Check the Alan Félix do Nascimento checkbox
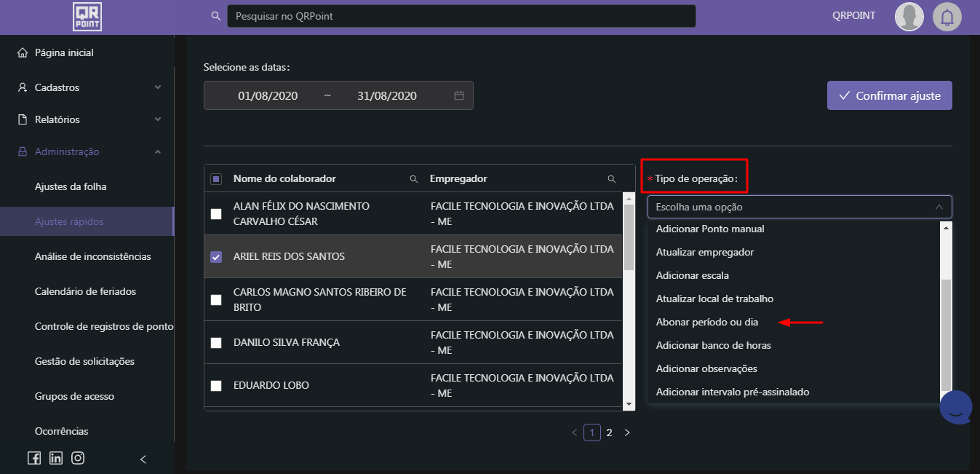The width and height of the screenshot is (980, 474). [216, 214]
